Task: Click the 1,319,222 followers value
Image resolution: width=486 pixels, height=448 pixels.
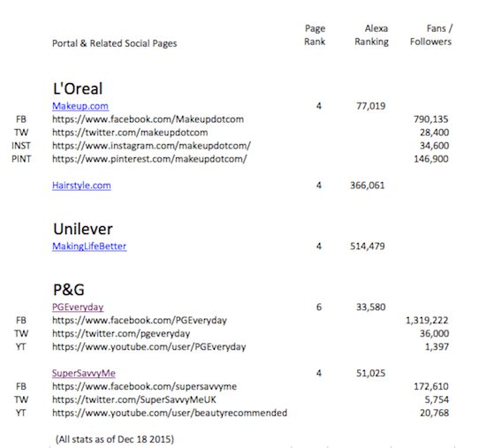Action: (x=427, y=320)
